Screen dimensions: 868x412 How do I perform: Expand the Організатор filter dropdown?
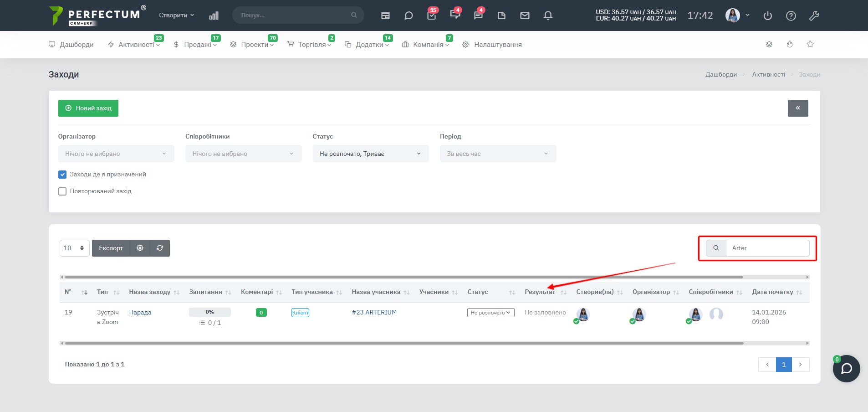[116, 154]
